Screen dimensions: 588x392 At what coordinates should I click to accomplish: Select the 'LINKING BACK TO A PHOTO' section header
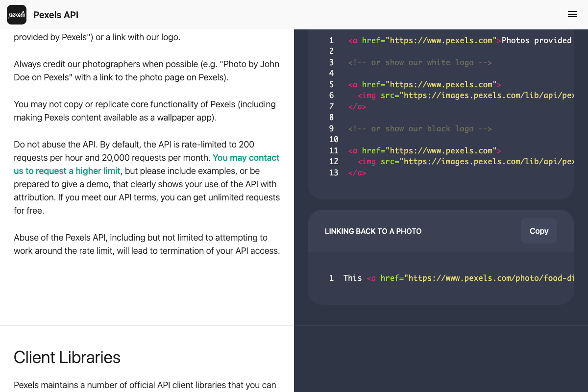pos(373,231)
